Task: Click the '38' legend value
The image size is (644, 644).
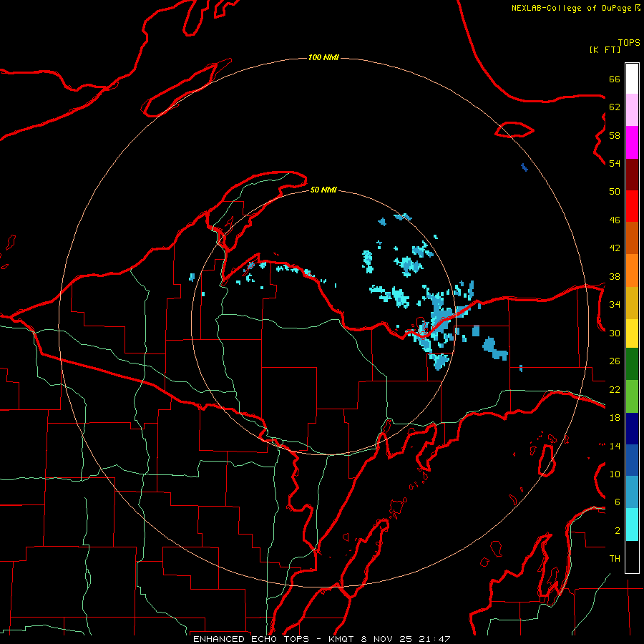Action: [615, 277]
